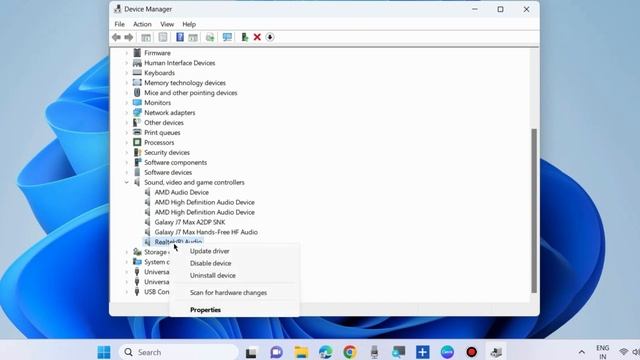This screenshot has height=360, width=640.
Task: Expand the Network adapters arrow
Action: click(127, 113)
